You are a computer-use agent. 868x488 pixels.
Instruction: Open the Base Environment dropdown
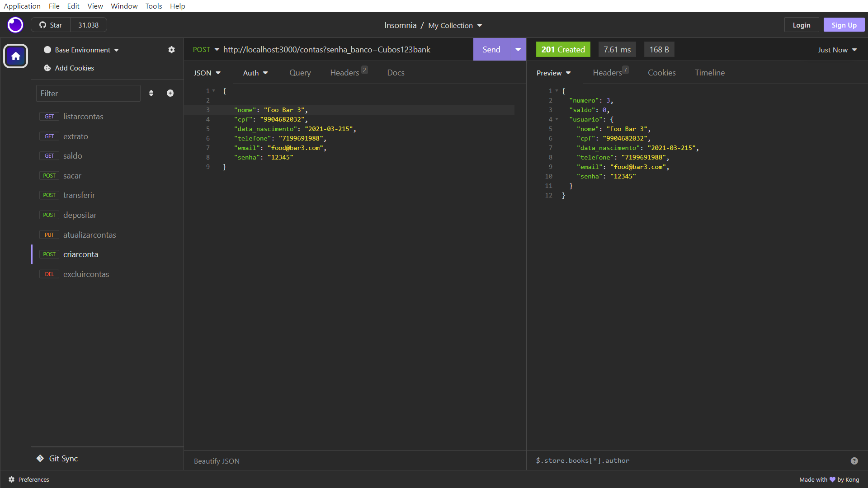[x=82, y=50]
